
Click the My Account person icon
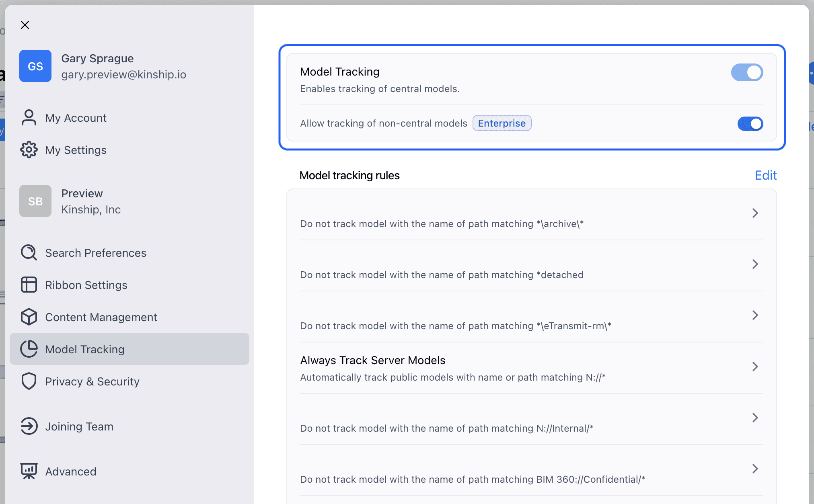point(29,118)
